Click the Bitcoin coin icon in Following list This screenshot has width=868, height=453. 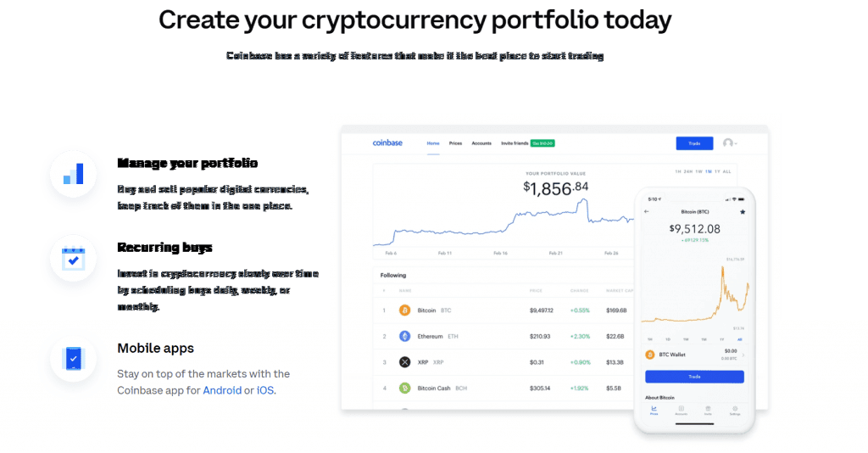click(404, 310)
